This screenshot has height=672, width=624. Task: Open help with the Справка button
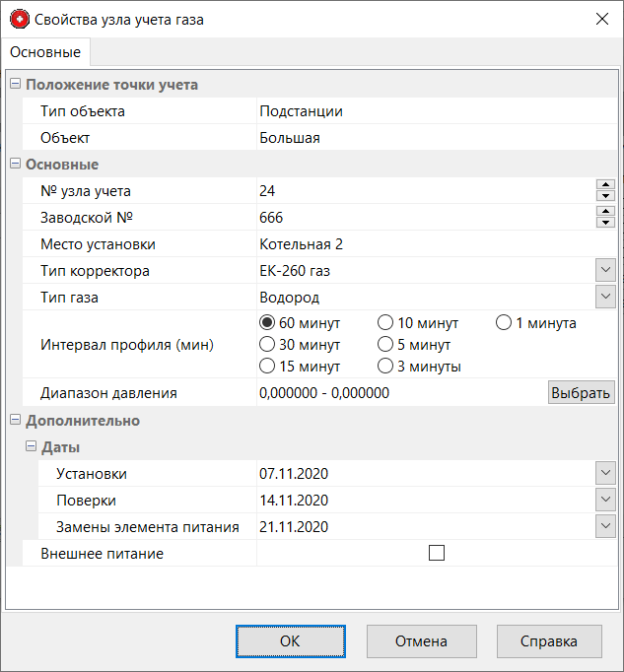pos(549,641)
